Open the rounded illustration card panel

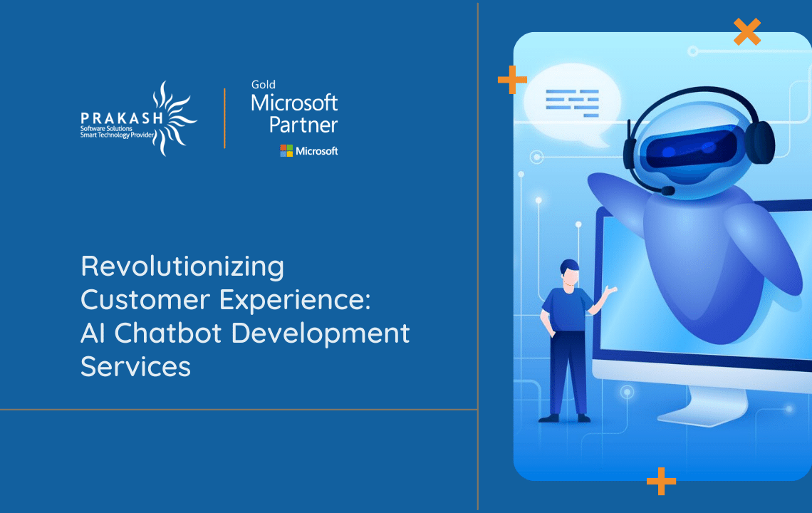(662, 256)
